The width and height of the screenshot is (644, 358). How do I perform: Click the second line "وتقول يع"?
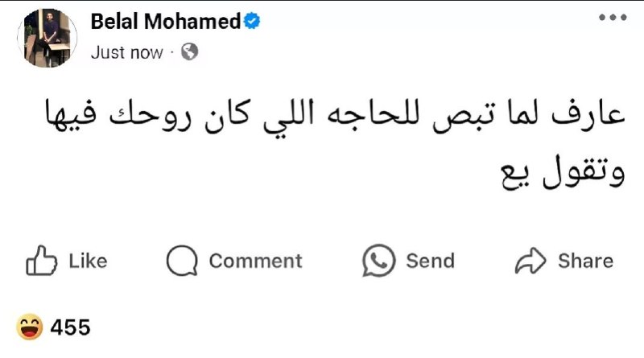pos(563,172)
